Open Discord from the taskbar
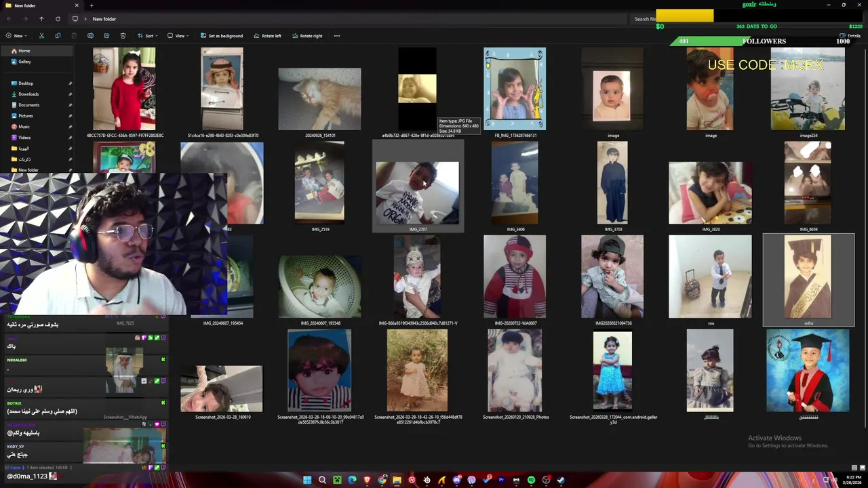 [x=456, y=480]
